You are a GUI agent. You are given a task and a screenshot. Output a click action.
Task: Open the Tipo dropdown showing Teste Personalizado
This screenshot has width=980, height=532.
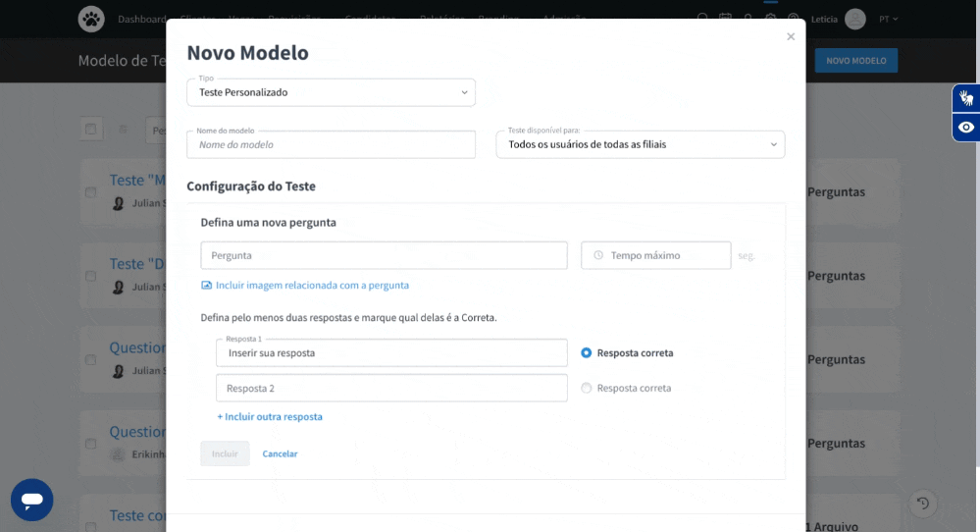point(331,92)
